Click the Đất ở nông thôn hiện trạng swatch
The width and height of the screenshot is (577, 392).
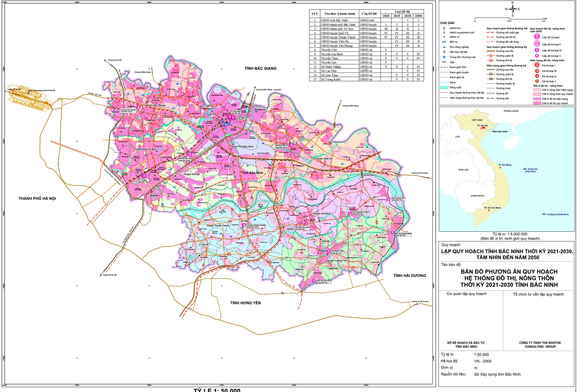point(537,90)
